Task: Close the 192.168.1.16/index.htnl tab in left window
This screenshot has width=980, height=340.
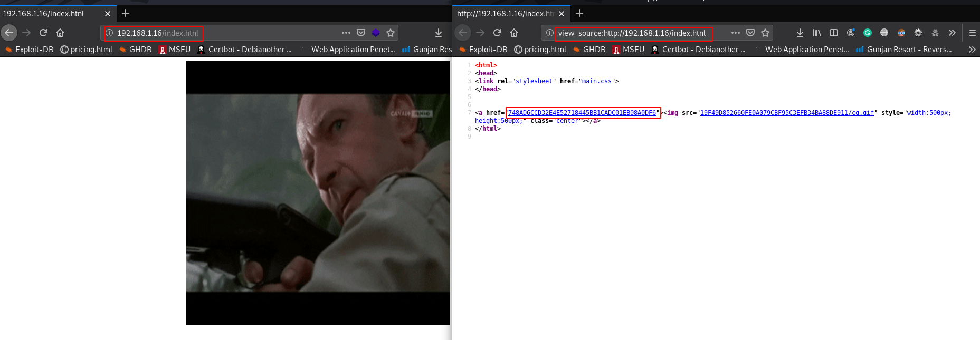Action: pos(108,14)
